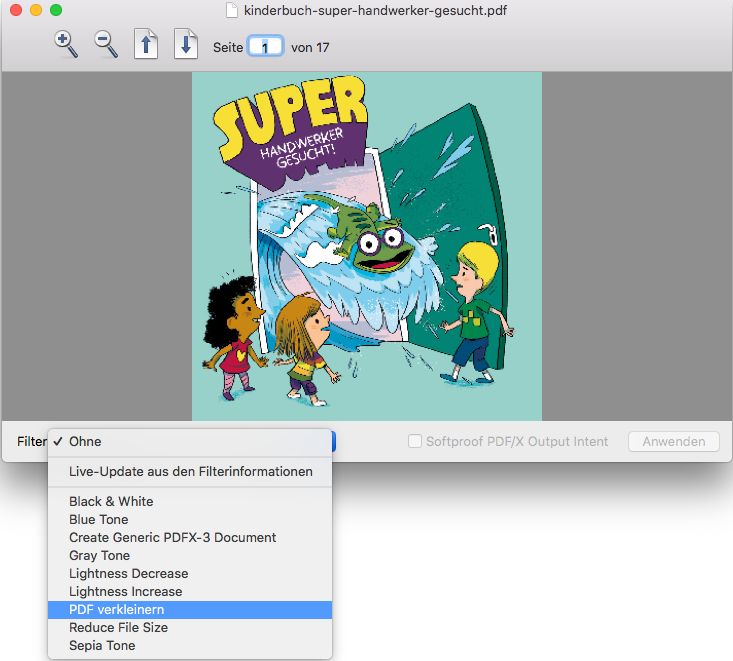733x661 pixels.
Task: Close the window with red button
Action: [x=16, y=10]
